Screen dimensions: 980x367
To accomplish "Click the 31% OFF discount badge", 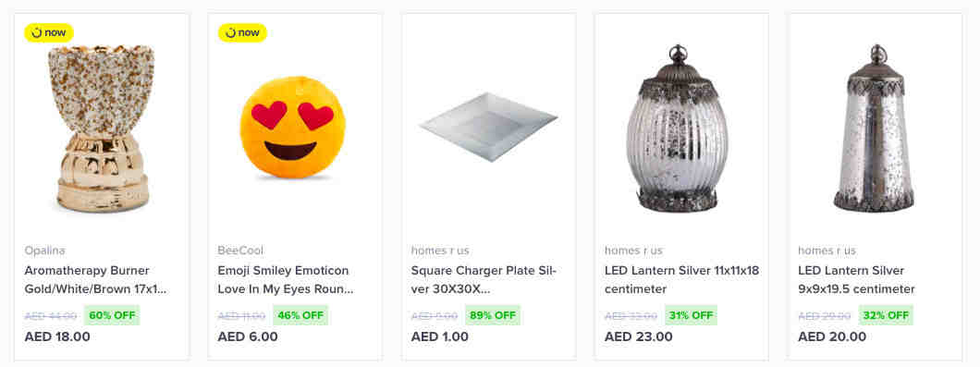I will click(x=691, y=315).
